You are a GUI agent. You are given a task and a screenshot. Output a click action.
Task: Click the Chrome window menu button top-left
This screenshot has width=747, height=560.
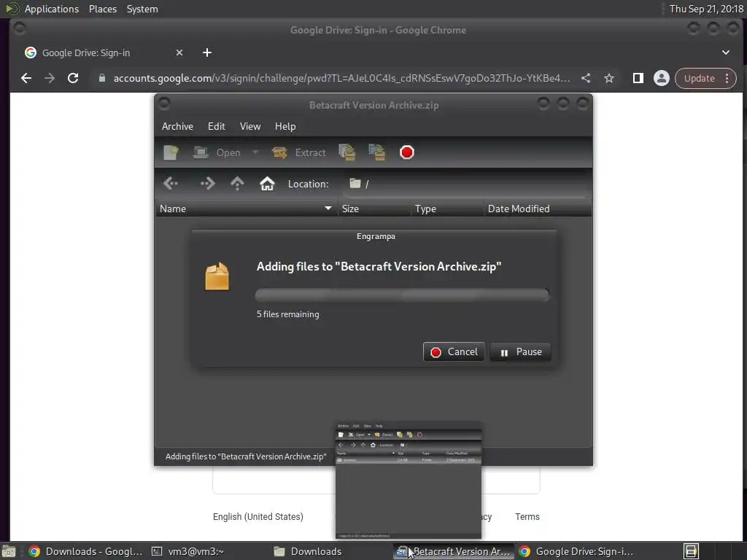click(x=20, y=28)
